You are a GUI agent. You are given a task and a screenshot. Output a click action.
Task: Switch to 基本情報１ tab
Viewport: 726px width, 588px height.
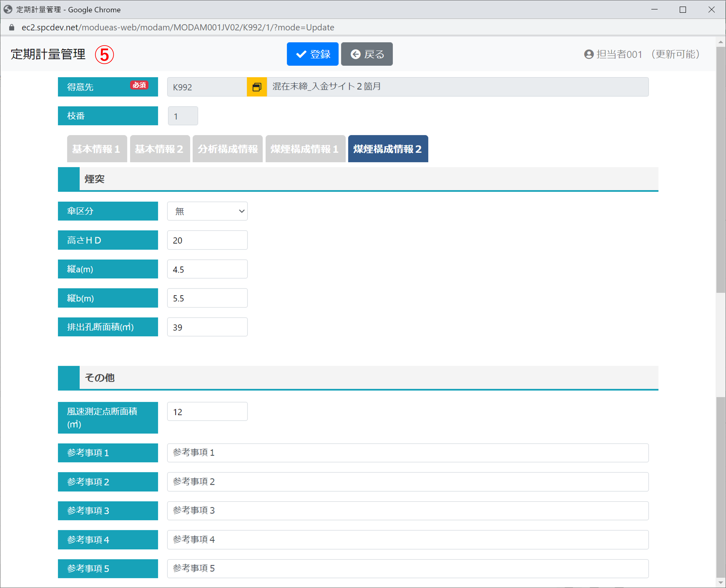pos(97,149)
